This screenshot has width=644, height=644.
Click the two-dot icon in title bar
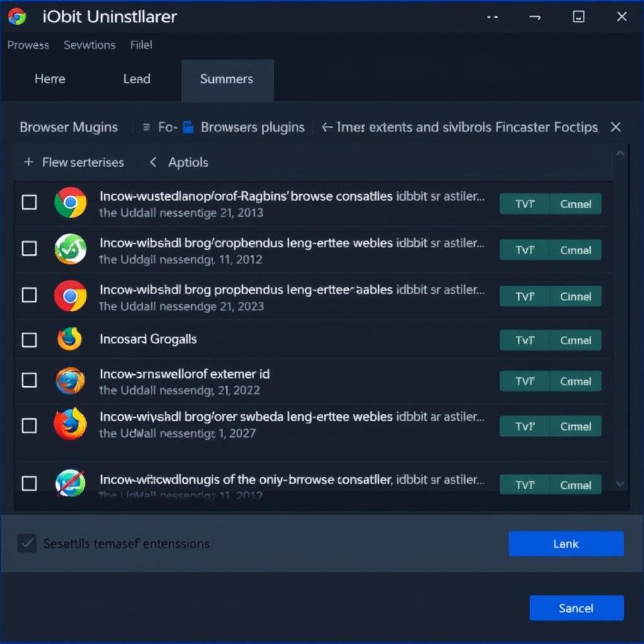[x=492, y=17]
